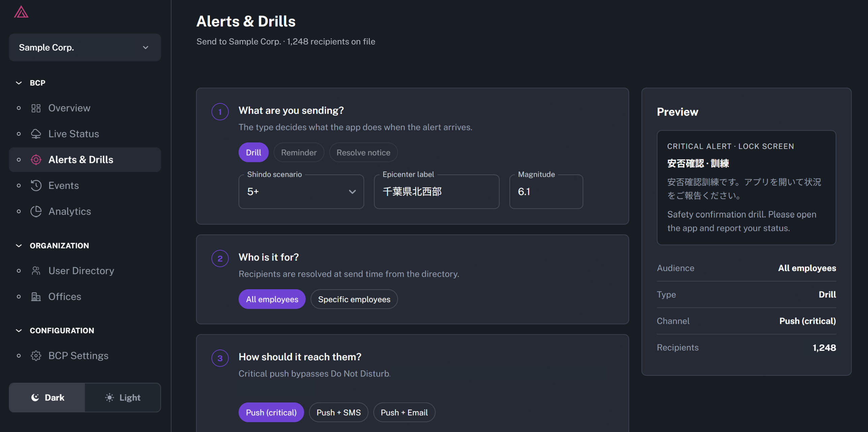The height and width of the screenshot is (432, 868).
Task: Select the Reminder alert type
Action: [x=299, y=153]
